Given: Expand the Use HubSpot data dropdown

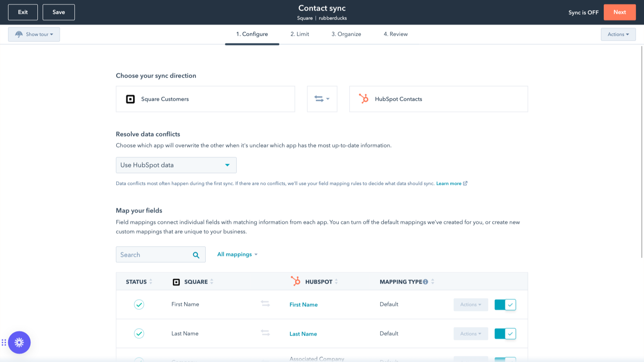Looking at the screenshot, I should pyautogui.click(x=176, y=165).
